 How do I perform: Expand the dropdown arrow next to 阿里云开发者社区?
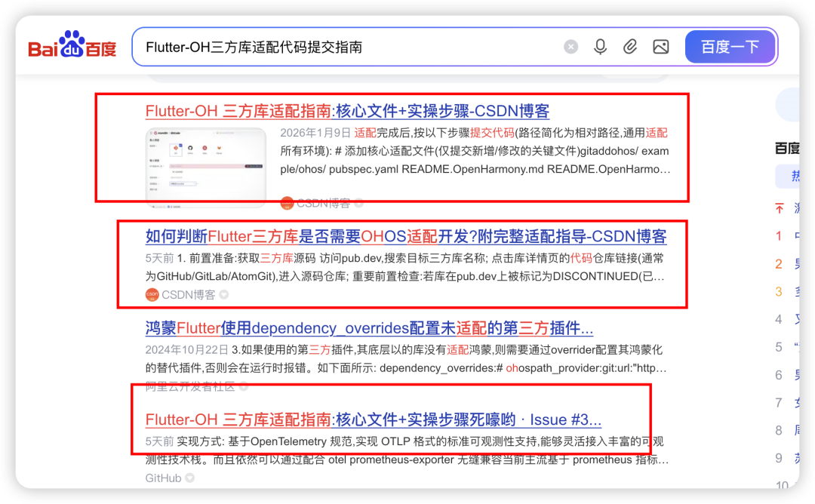tap(244, 386)
